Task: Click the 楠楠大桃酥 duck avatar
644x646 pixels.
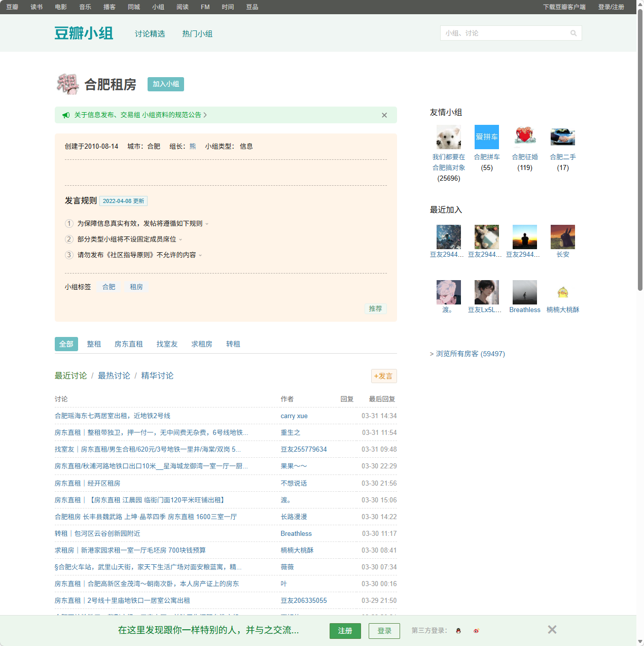Action: 562,291
